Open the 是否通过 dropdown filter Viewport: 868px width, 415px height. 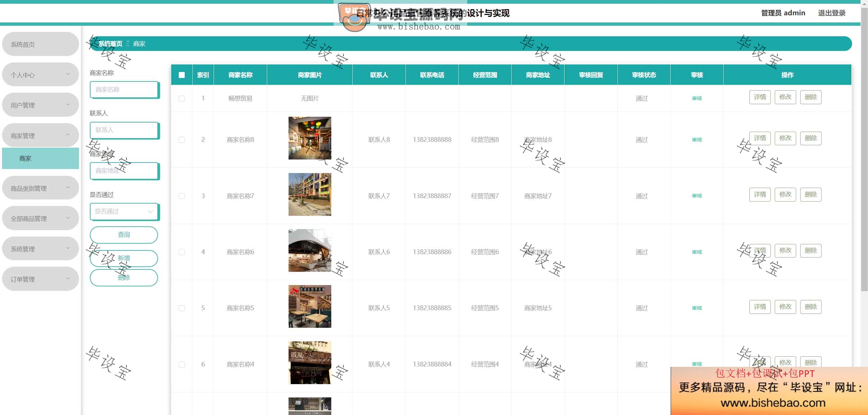(124, 211)
